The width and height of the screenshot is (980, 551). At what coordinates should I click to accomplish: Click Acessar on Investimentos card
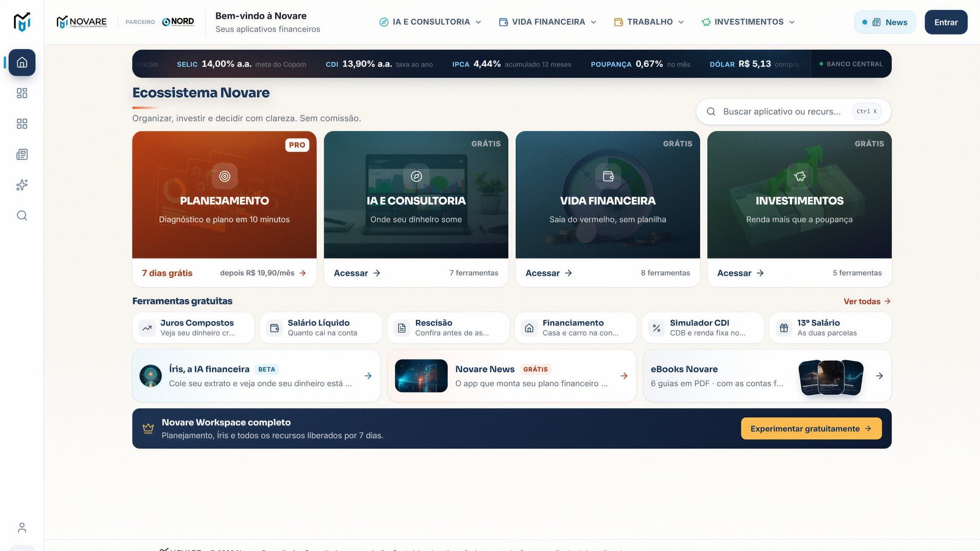tap(741, 273)
